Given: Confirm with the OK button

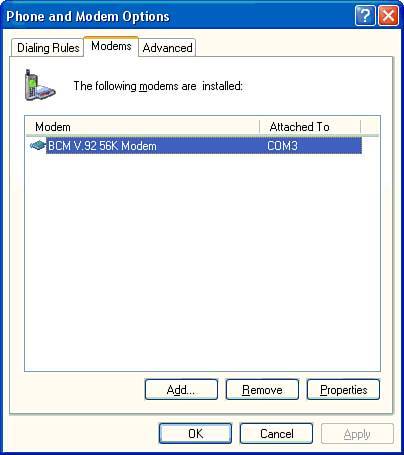Looking at the screenshot, I should [x=195, y=433].
